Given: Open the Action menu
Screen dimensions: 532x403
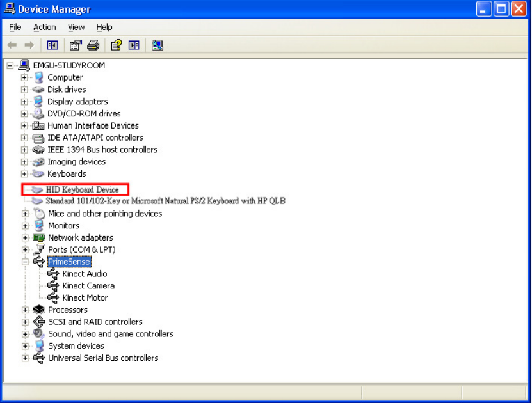Looking at the screenshot, I should click(x=44, y=27).
